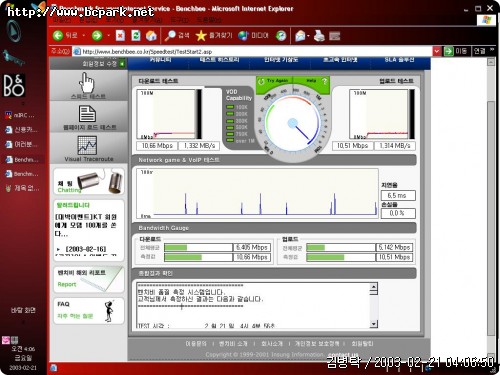Click the [2003-02-16] news entry
This screenshot has width=500, height=375.
(x=86, y=249)
